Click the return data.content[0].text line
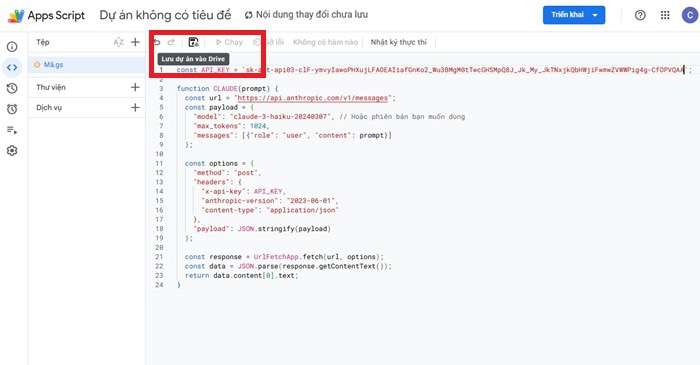 coord(242,276)
